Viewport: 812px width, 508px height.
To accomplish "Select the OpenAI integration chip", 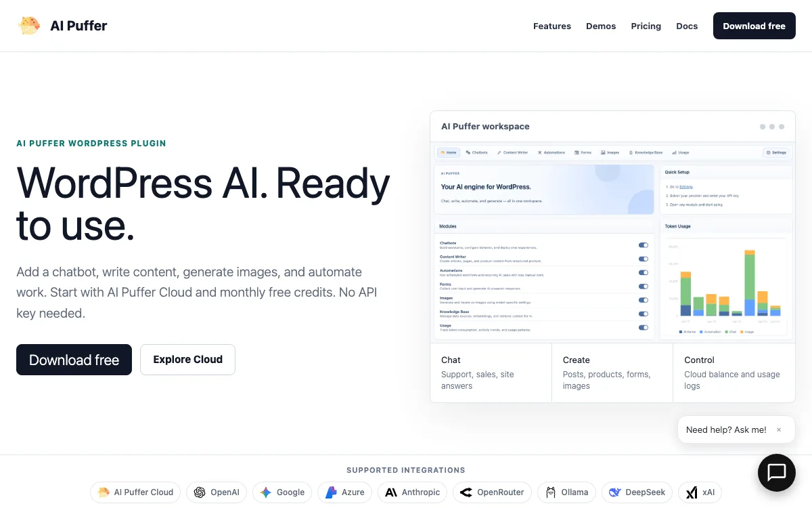I will (x=217, y=492).
